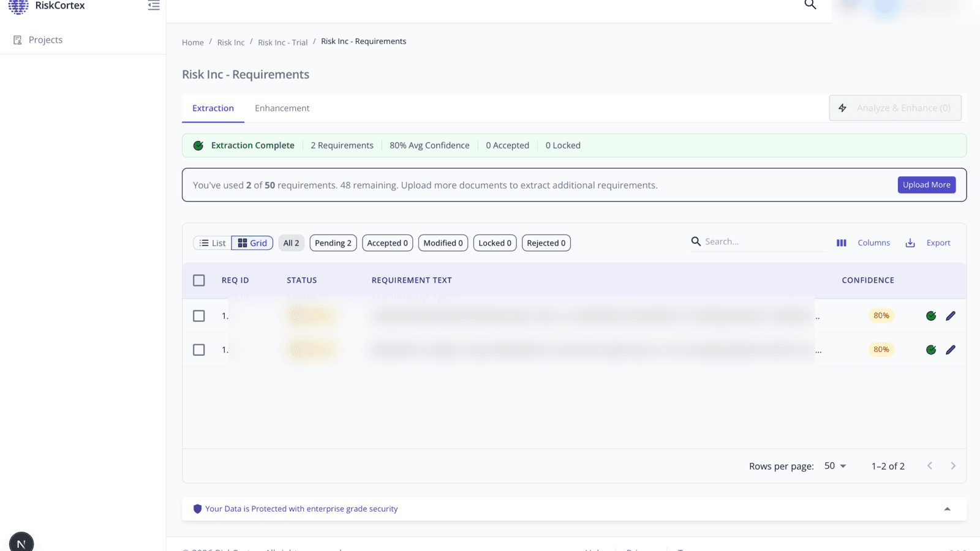This screenshot has height=551, width=980.
Task: Switch to Grid view
Action: click(x=252, y=243)
